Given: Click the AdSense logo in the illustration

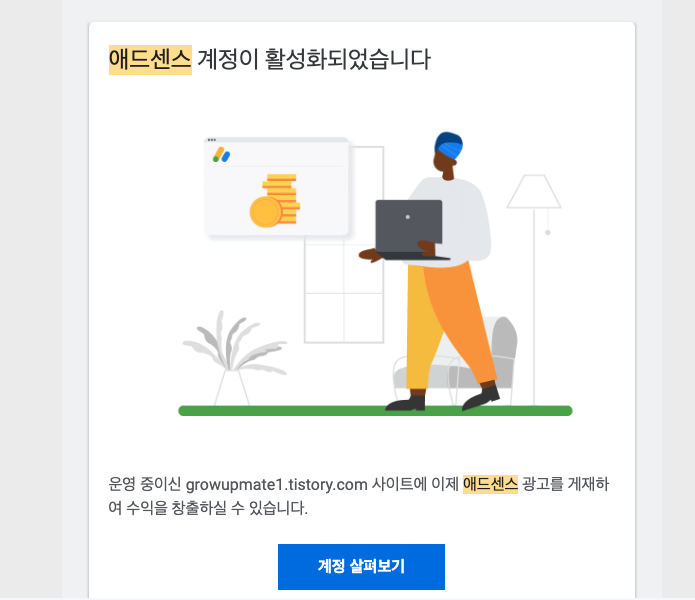Looking at the screenshot, I should (x=221, y=155).
